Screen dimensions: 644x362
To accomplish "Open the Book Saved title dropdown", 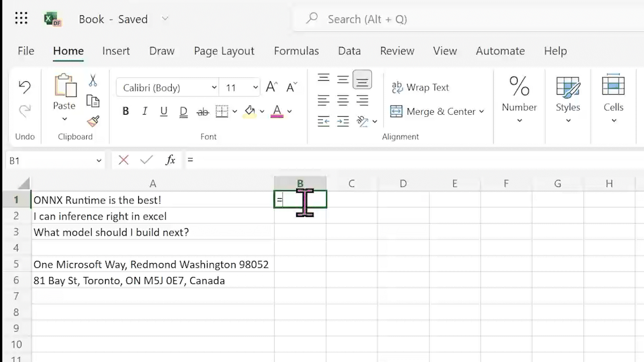I will (165, 19).
